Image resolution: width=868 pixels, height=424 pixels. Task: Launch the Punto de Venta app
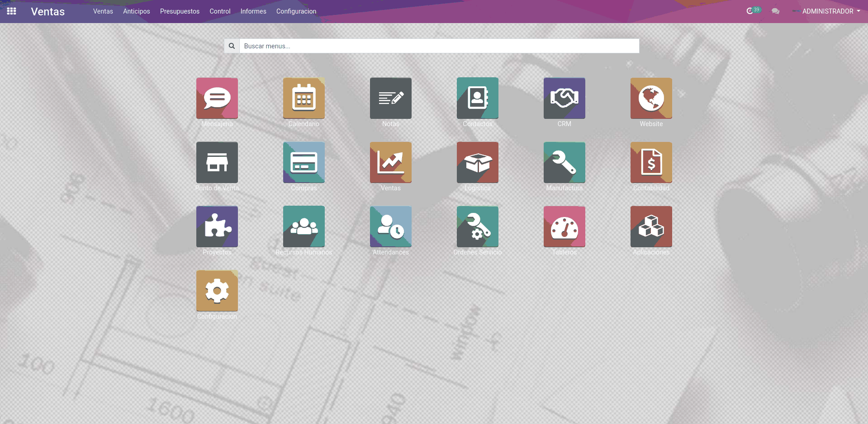217,162
